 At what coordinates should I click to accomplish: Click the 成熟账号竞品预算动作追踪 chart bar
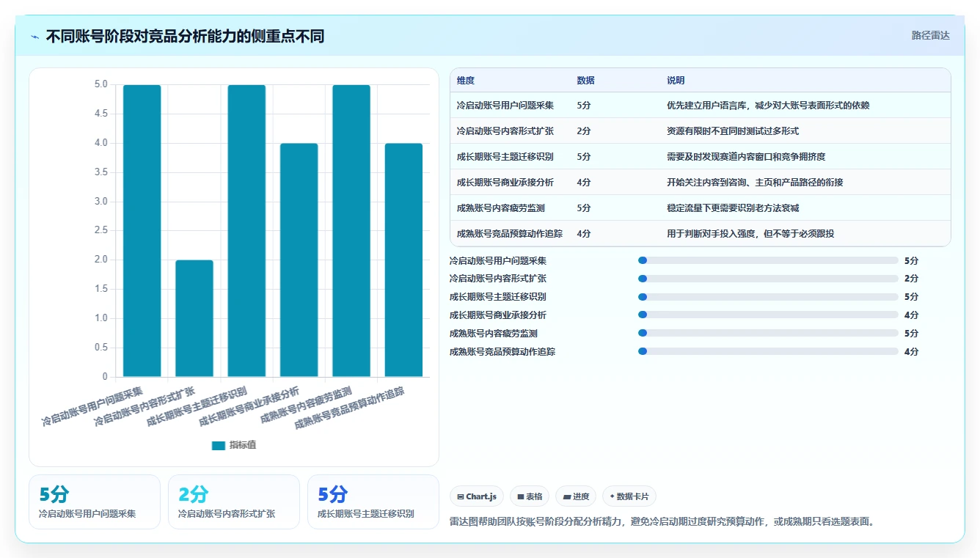404,260
